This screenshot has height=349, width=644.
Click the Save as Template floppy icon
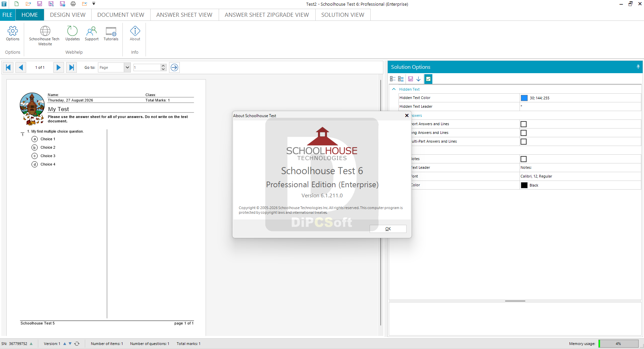click(x=62, y=4)
